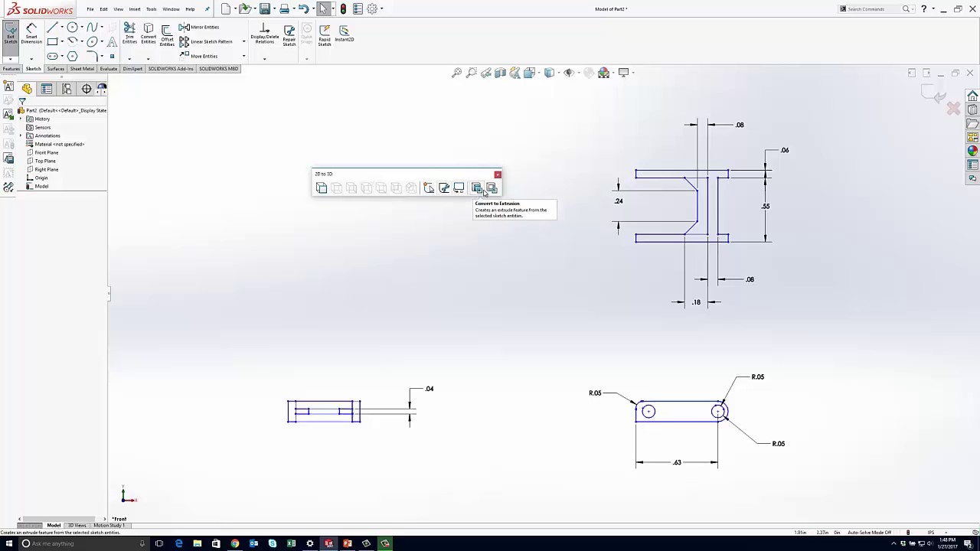The height and width of the screenshot is (551, 980).
Task: Click the Convert Entities tool
Action: tap(149, 33)
